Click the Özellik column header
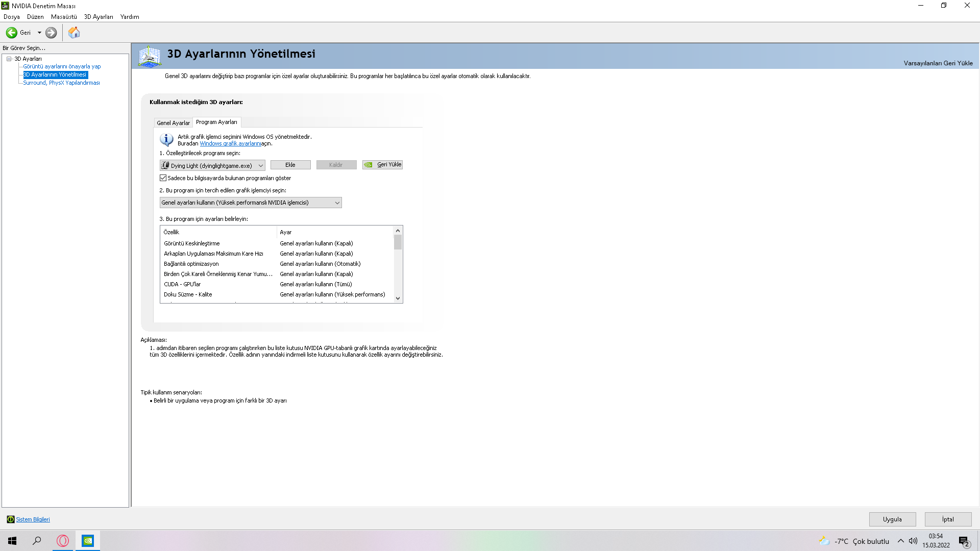Viewport: 980px width, 551px height. coord(218,232)
